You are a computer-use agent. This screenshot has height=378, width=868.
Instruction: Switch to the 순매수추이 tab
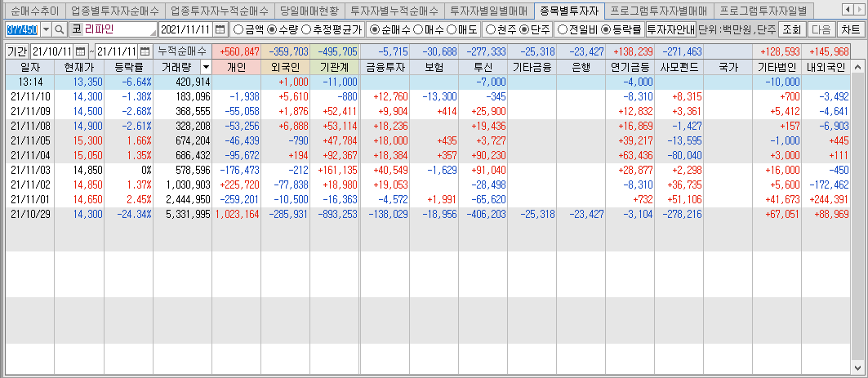[35, 10]
